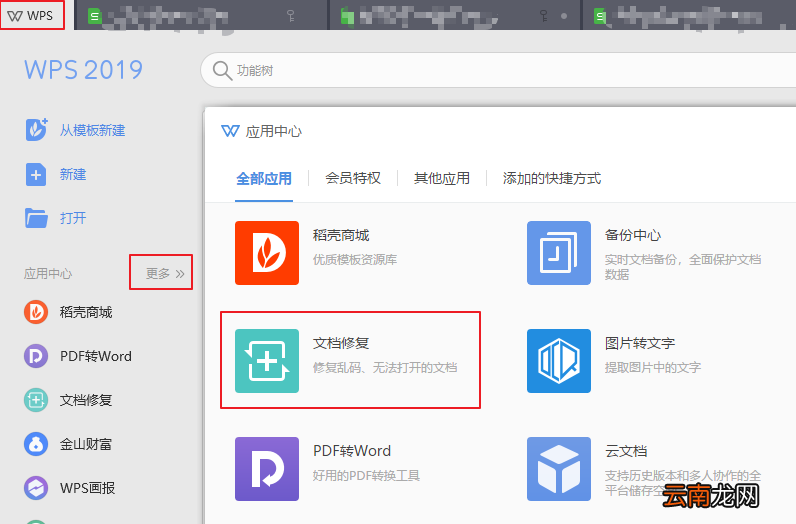Switch to the 添加的快捷方式 tab
The height and width of the screenshot is (524, 796).
pos(552,178)
